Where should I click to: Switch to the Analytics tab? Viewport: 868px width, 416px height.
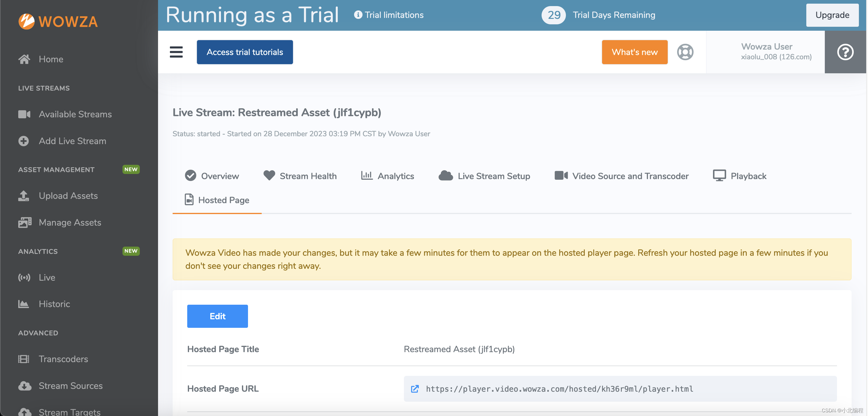click(387, 176)
